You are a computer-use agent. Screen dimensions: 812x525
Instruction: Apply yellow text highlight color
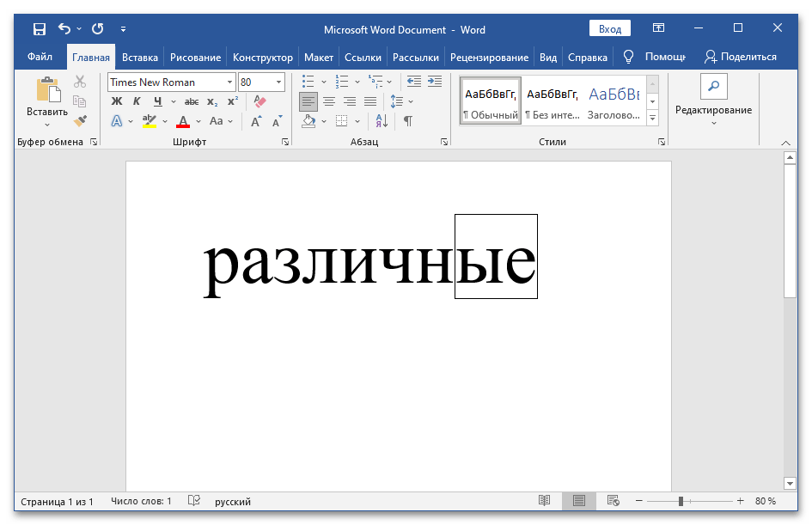click(x=150, y=121)
